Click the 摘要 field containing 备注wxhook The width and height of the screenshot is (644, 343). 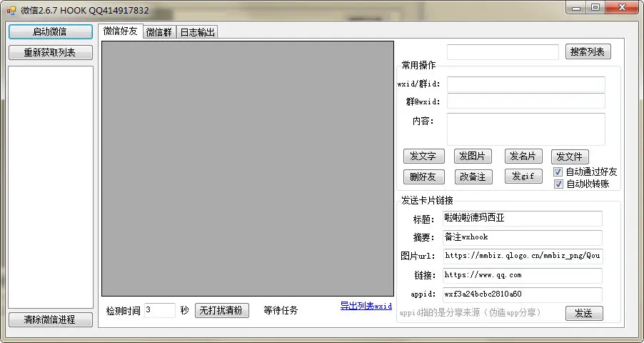click(523, 237)
